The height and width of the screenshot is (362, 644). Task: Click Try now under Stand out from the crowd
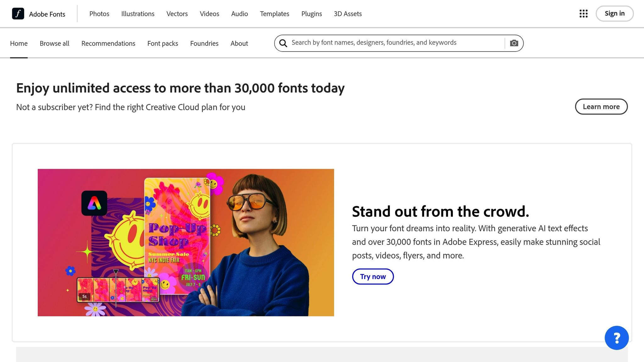click(x=373, y=277)
